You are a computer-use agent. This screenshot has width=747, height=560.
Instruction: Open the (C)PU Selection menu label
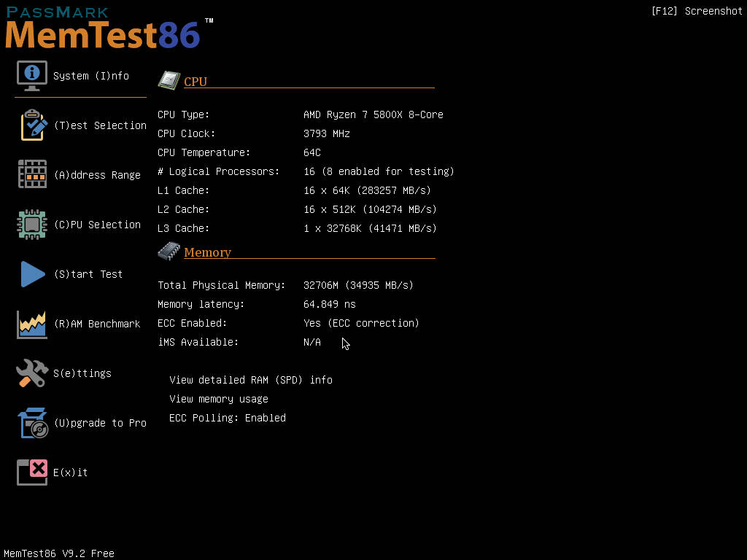click(x=97, y=225)
